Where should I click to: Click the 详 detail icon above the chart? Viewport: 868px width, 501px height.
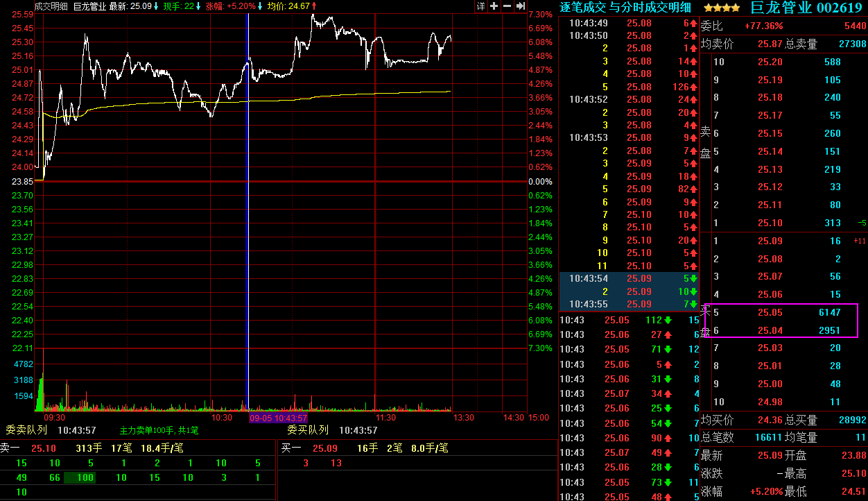pos(481,6)
